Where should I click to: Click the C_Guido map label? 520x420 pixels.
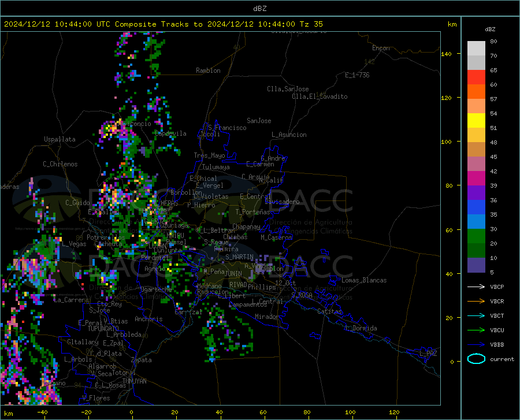77,203
